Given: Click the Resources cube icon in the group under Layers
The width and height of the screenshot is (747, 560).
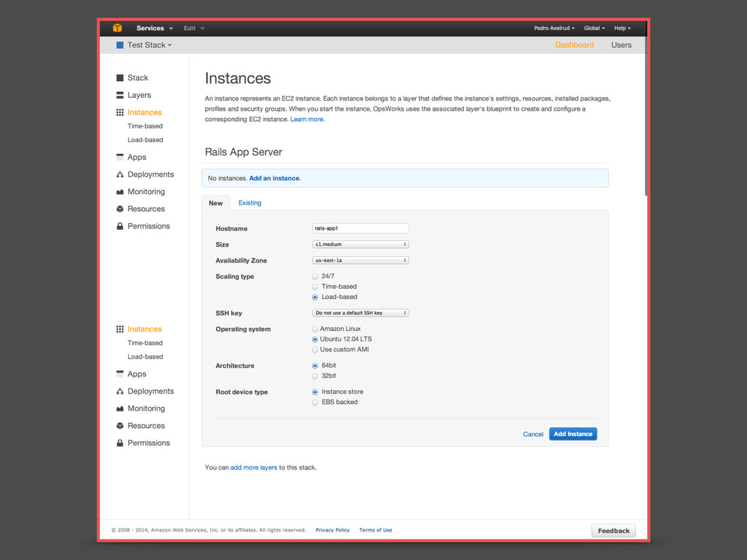Looking at the screenshot, I should coord(120,209).
